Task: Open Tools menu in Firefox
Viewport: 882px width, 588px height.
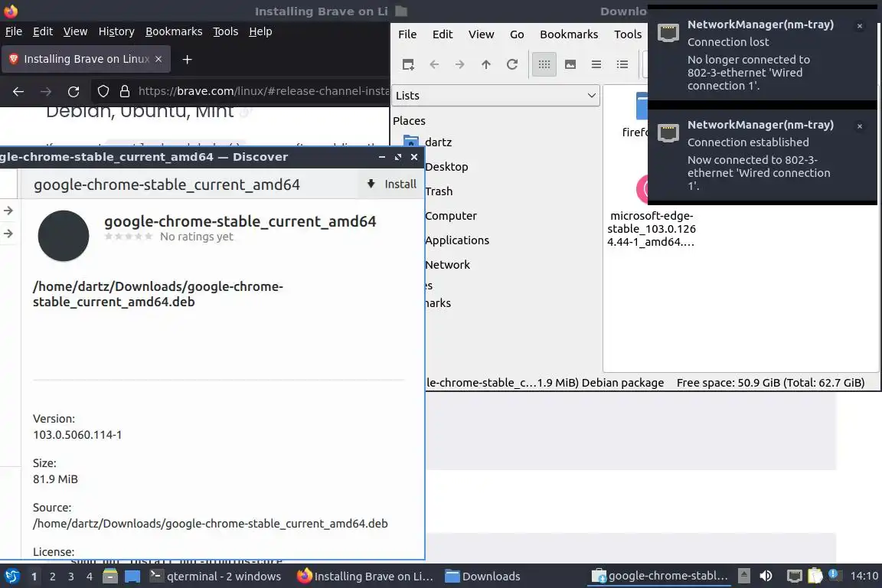Action: (x=226, y=31)
